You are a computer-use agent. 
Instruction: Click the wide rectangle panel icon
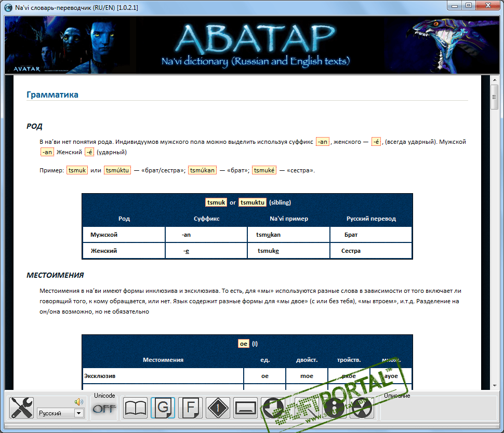coord(245,408)
